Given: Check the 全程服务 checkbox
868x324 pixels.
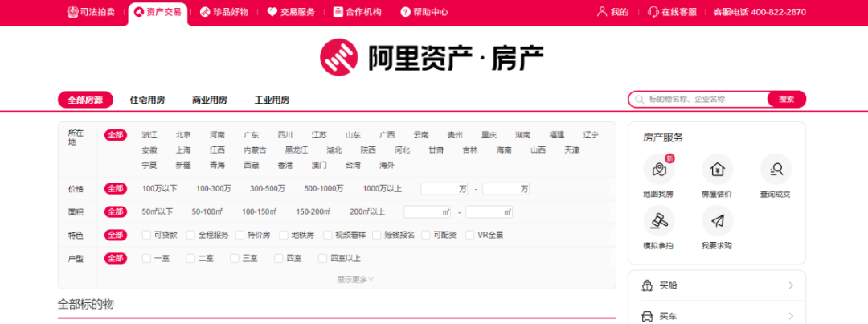Looking at the screenshot, I should point(190,235).
